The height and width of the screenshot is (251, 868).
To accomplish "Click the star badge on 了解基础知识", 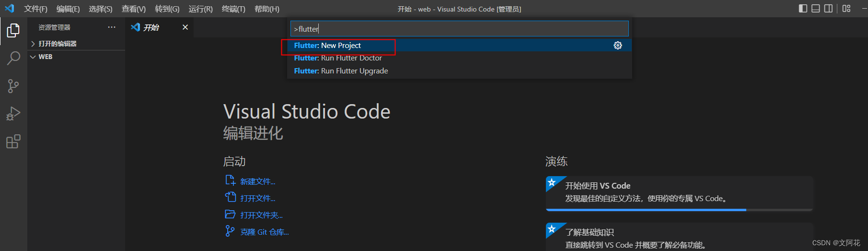I will [x=552, y=229].
